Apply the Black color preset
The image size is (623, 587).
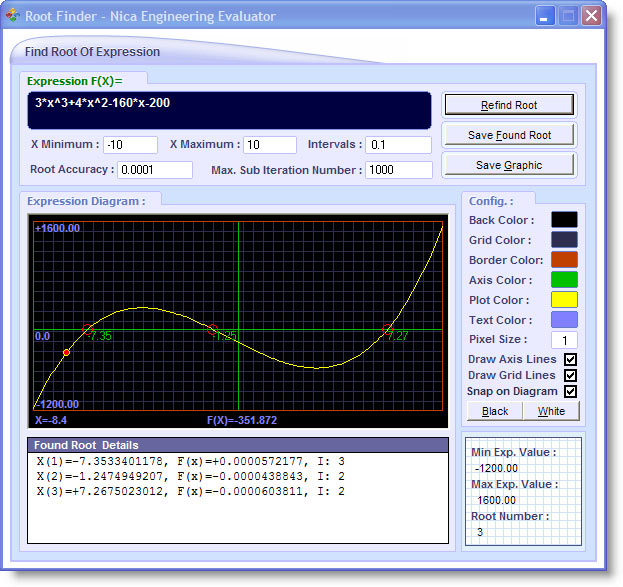[x=495, y=411]
